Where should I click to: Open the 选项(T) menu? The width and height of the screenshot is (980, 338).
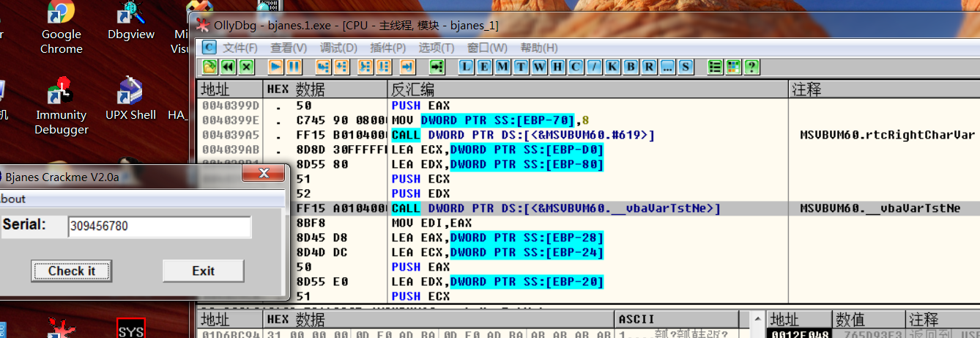(437, 48)
